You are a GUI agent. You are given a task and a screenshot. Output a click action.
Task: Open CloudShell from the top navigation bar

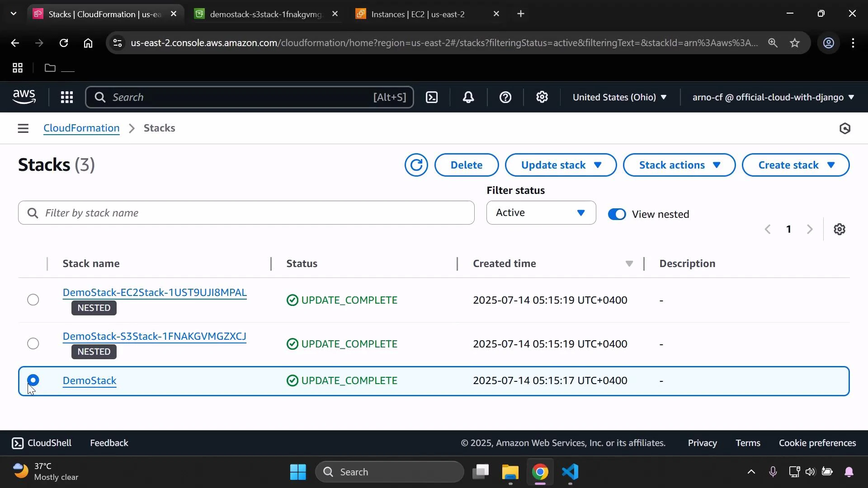432,97
